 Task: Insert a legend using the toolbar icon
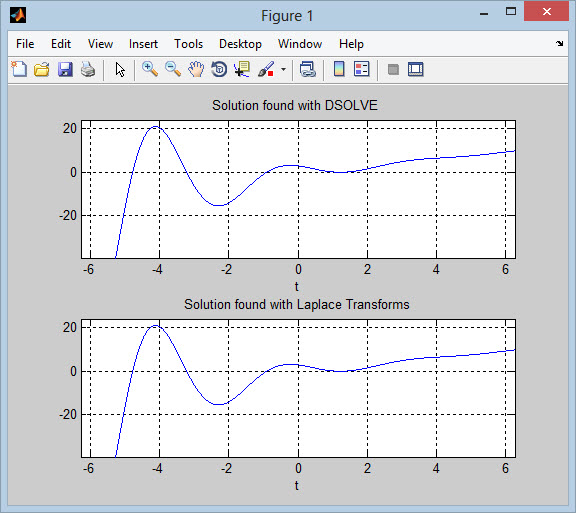[x=362, y=69]
